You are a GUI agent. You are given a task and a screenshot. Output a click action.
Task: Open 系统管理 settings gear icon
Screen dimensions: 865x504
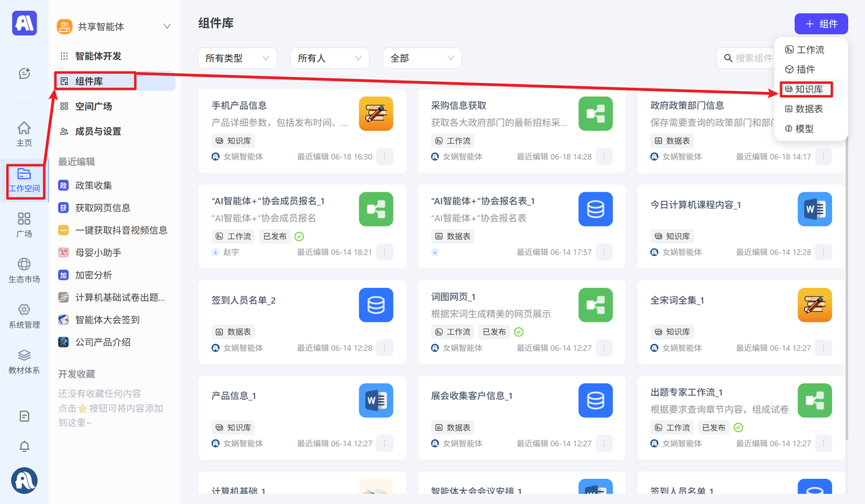(24, 316)
